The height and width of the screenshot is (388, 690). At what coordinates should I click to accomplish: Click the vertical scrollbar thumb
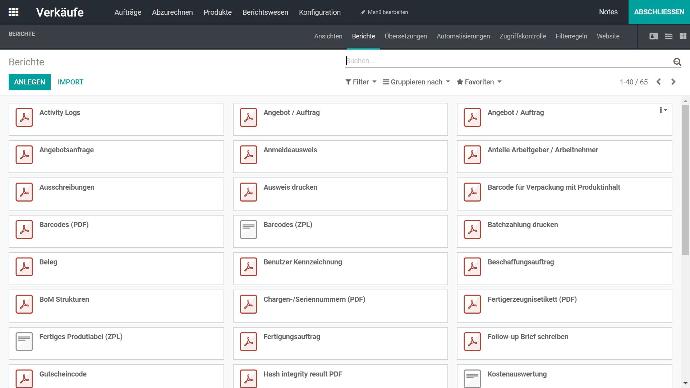[x=685, y=179]
